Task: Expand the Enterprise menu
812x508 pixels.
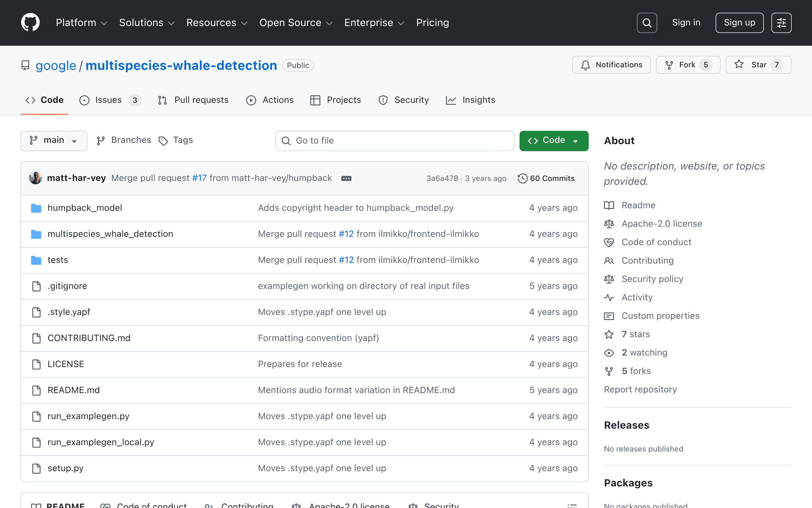Action: point(374,23)
